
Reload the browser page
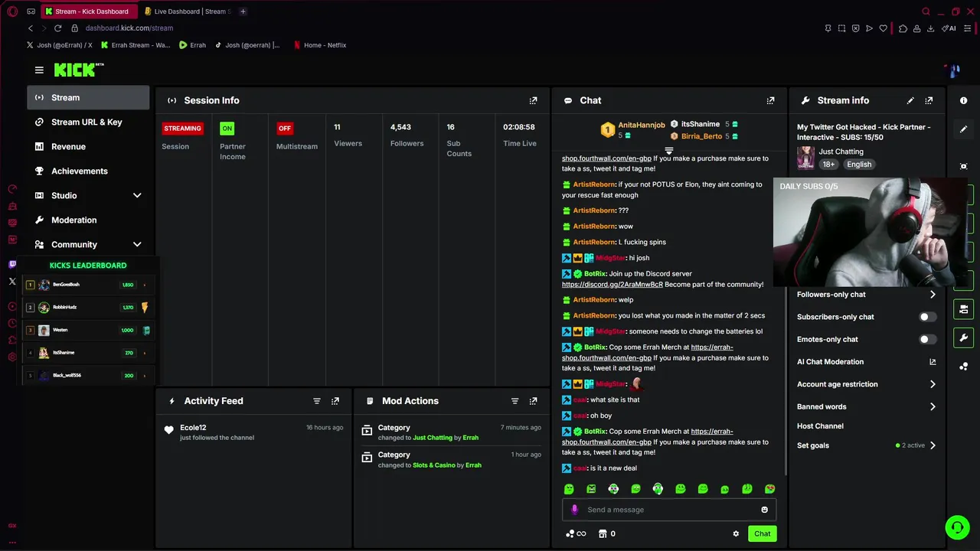click(x=57, y=28)
